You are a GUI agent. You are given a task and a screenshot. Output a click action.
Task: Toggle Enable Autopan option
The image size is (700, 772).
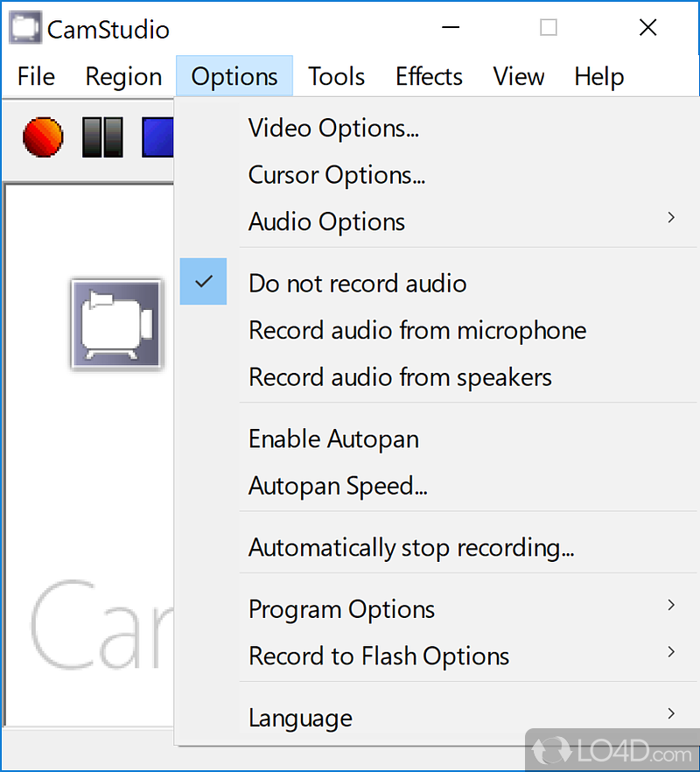coord(333,439)
